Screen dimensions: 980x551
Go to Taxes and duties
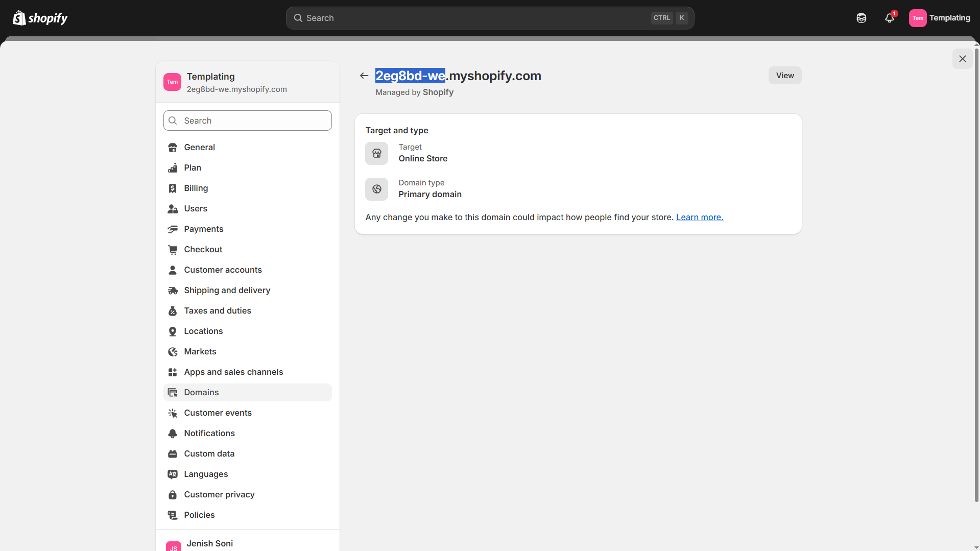point(248,311)
